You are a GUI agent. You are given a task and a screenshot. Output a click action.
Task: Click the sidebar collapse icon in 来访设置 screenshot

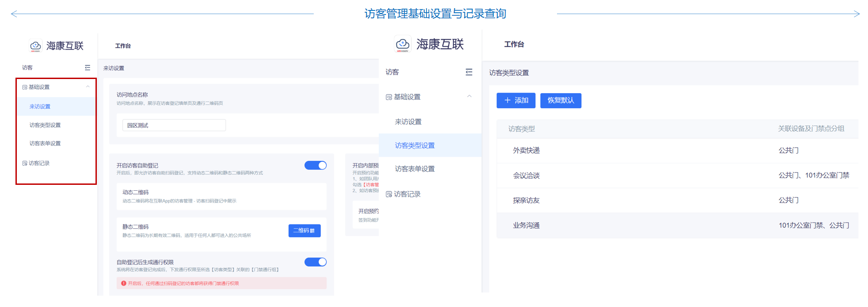pyautogui.click(x=87, y=68)
